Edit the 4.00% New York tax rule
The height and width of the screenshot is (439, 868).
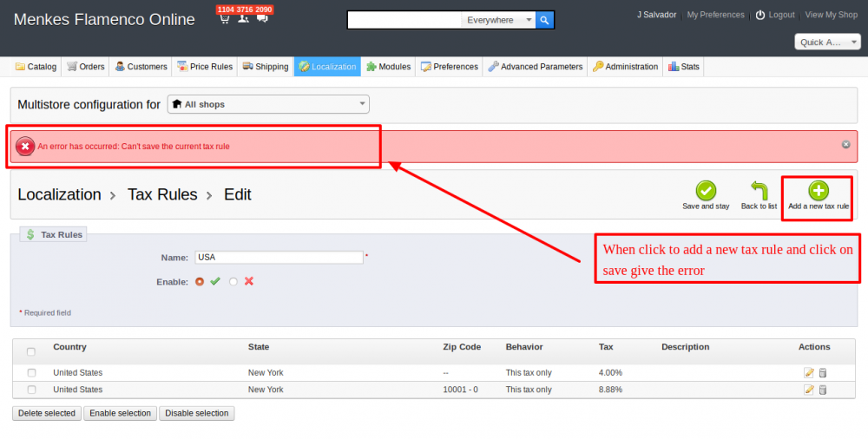pos(809,373)
